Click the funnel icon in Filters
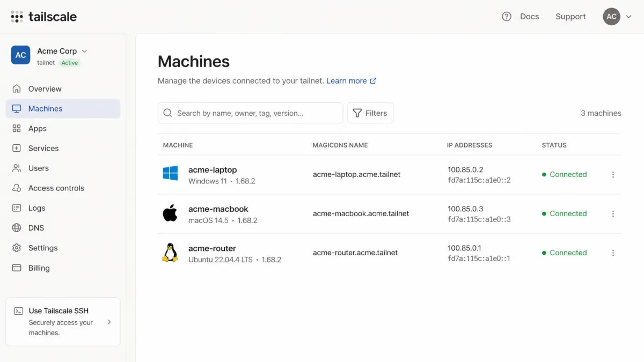The height and width of the screenshot is (362, 644). pos(357,113)
